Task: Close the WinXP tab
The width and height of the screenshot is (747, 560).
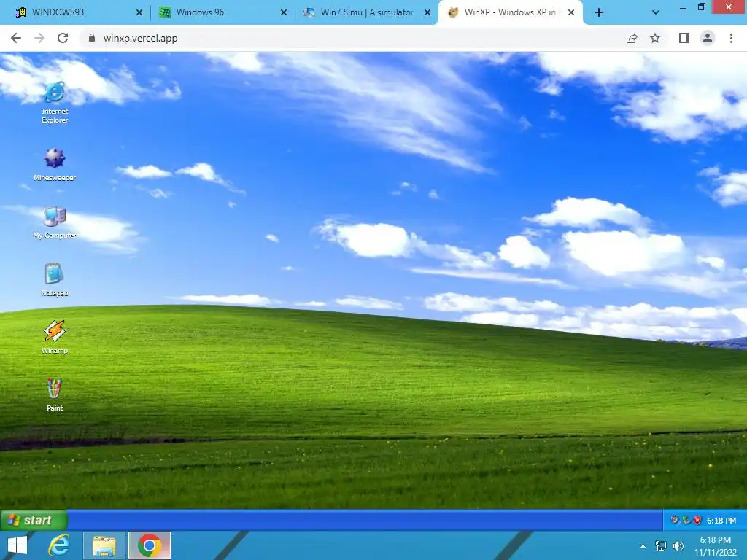Action: coord(570,13)
